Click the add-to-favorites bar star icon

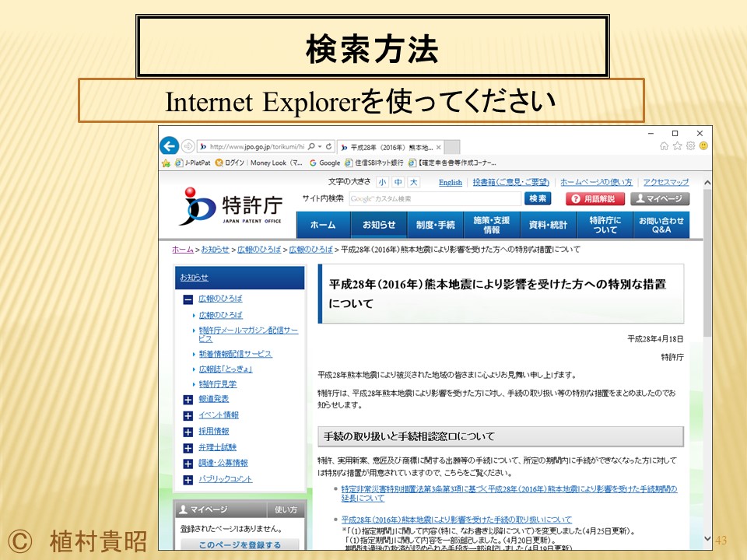166,163
